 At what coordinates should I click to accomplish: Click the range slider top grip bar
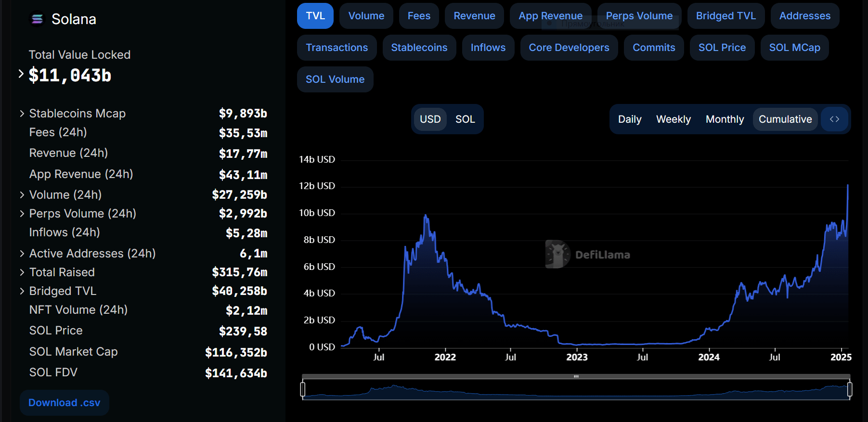tap(576, 376)
